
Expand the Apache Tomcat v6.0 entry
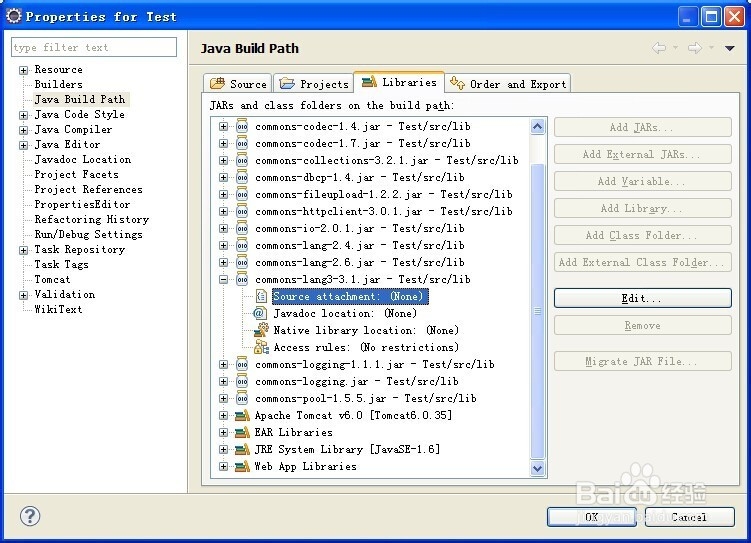click(x=223, y=416)
